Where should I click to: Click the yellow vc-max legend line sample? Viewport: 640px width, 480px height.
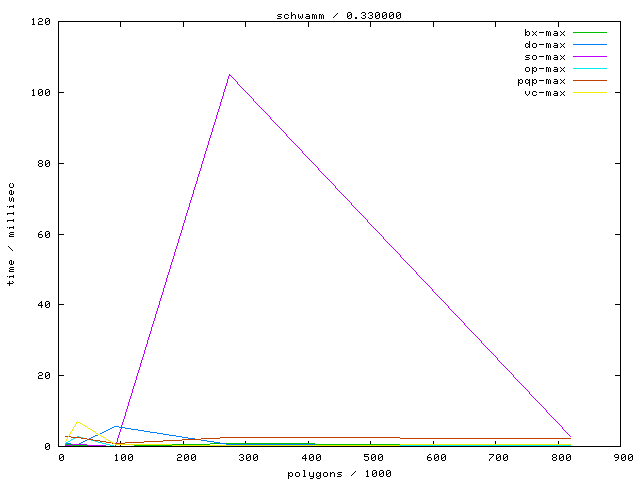click(589, 93)
